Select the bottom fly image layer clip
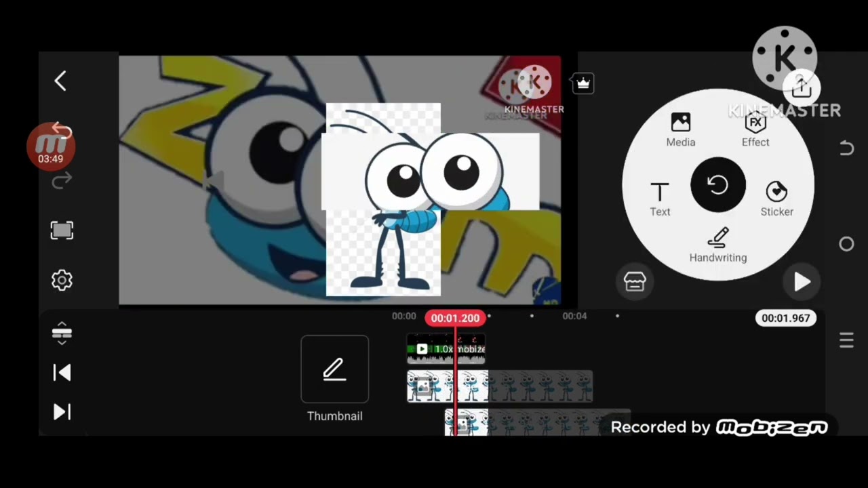 click(x=537, y=423)
